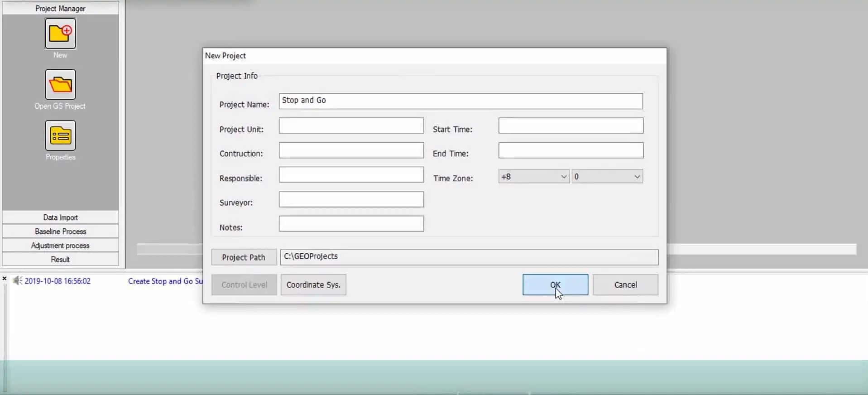Viewport: 868px width, 395px height.
Task: Select the Start Time input field
Action: click(571, 125)
